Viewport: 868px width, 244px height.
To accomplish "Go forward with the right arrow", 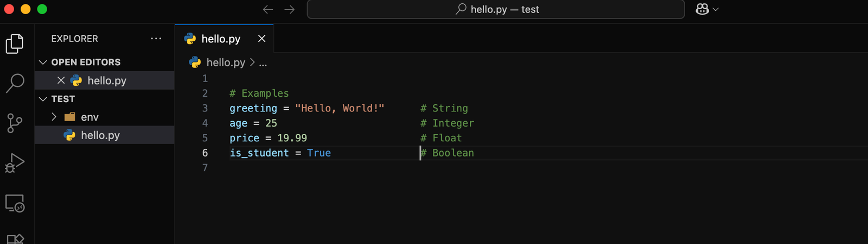I will coord(290,9).
